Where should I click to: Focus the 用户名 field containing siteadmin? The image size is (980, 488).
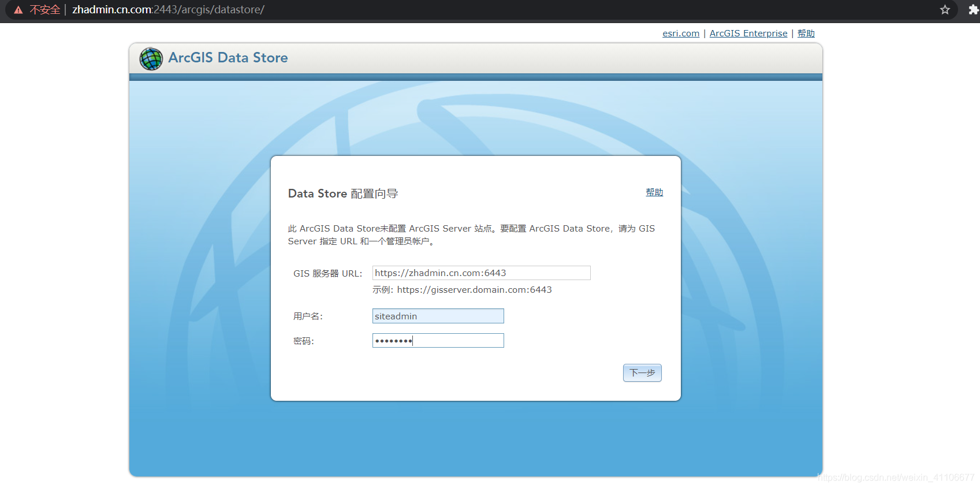438,316
